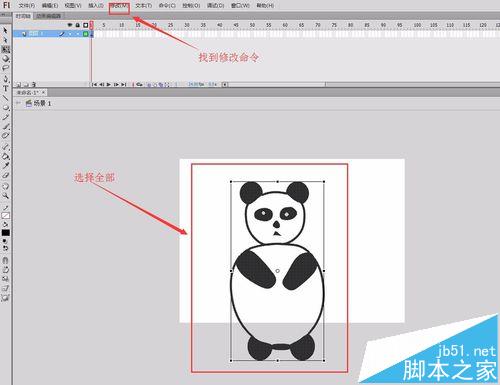Open the 调试(D) menu
Viewport: 500px width, 385px height.
point(215,6)
